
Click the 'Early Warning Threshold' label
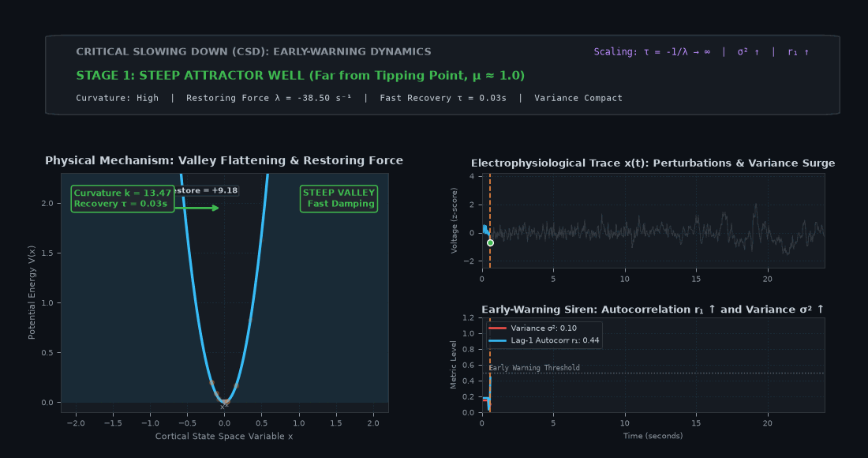534,368
